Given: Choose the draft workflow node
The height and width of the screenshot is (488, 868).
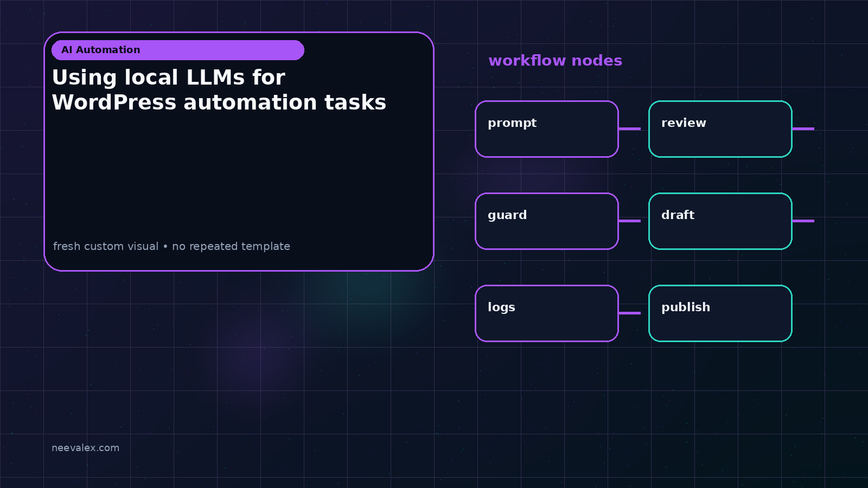Looking at the screenshot, I should coord(720,221).
